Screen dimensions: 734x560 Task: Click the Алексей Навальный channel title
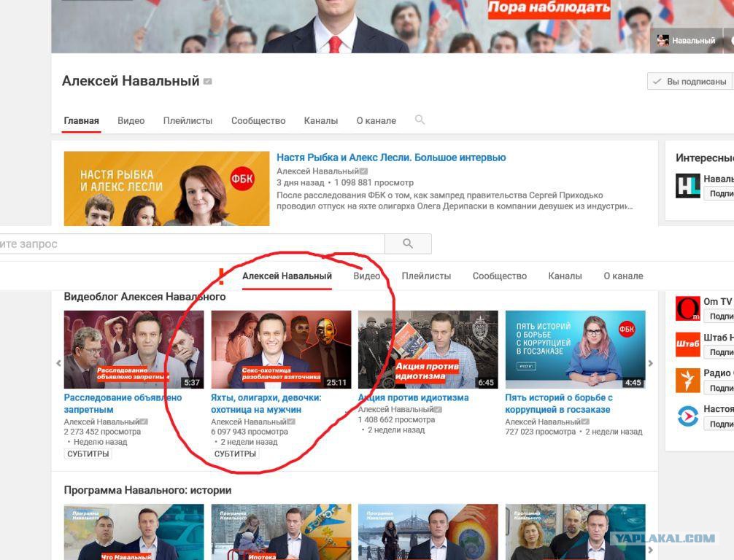click(131, 81)
